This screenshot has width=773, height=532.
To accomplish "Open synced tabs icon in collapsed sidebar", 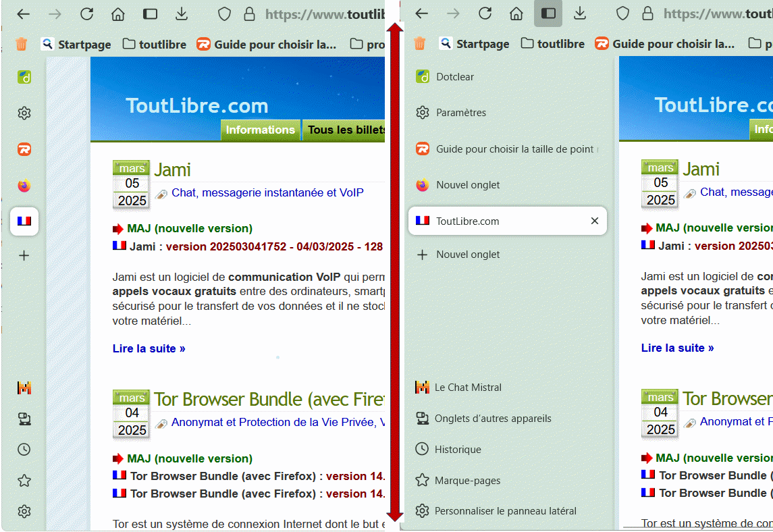I will [x=24, y=419].
